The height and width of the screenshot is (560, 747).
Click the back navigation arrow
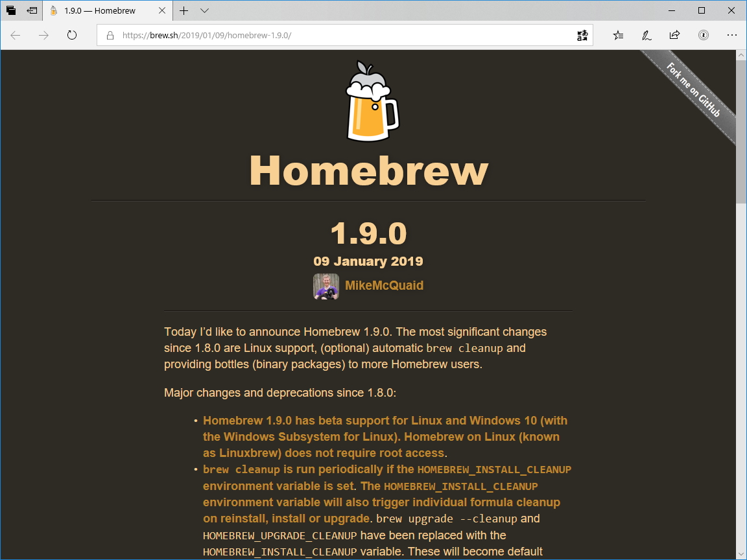click(x=15, y=36)
